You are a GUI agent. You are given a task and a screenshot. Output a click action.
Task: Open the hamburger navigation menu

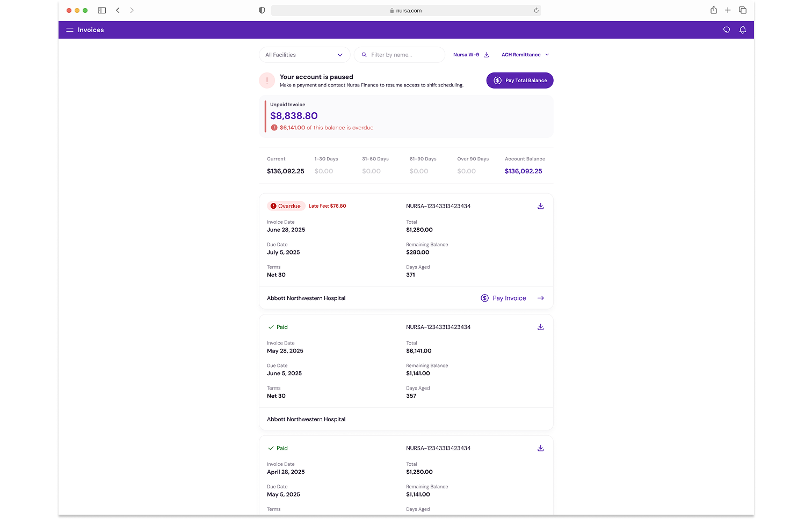click(x=70, y=30)
